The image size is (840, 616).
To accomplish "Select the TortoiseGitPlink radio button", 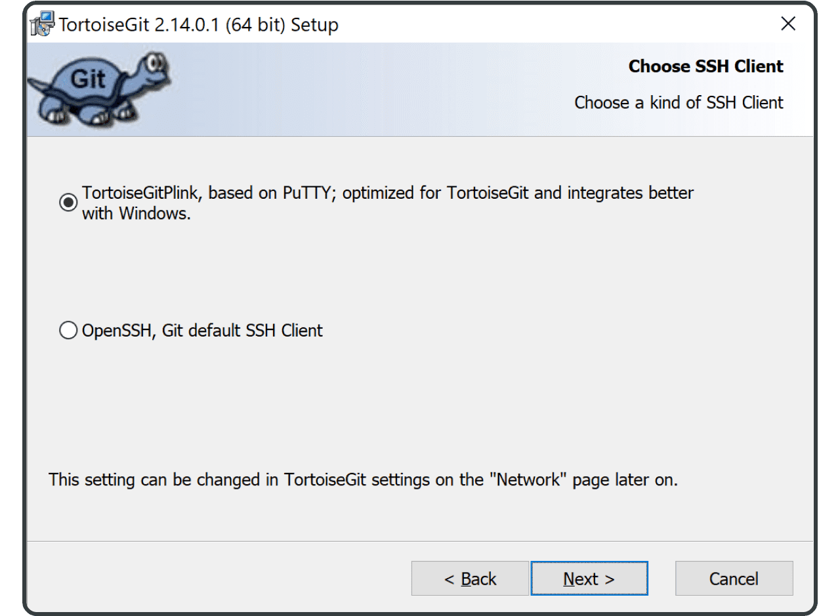I will (x=68, y=203).
